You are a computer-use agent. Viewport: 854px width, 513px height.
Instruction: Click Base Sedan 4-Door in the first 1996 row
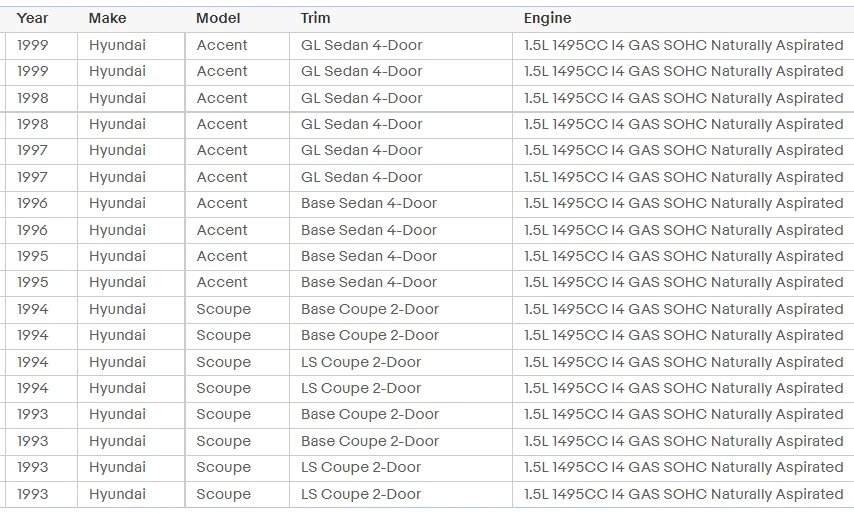click(x=368, y=203)
